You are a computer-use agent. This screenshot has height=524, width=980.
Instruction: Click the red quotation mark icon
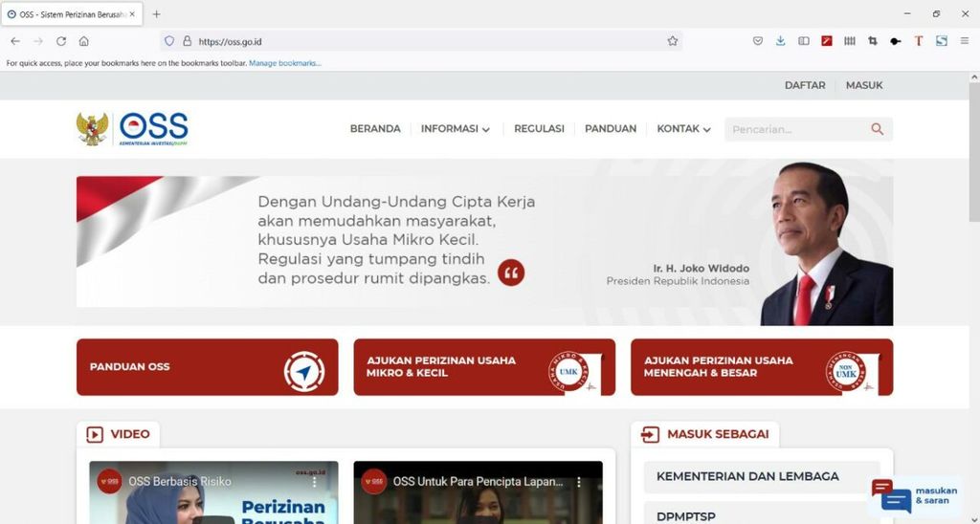tap(511, 273)
